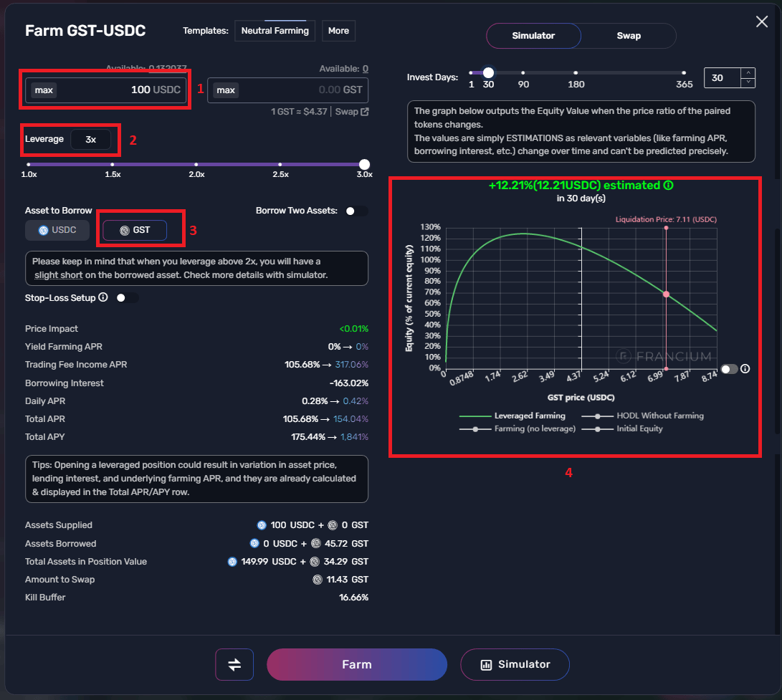
Task: Switch to the Swap tab
Action: point(629,36)
